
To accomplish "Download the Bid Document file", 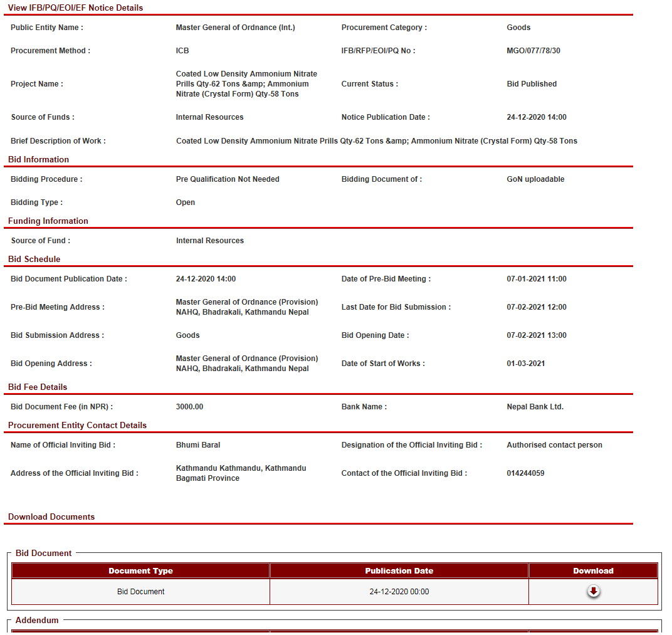I will (593, 592).
